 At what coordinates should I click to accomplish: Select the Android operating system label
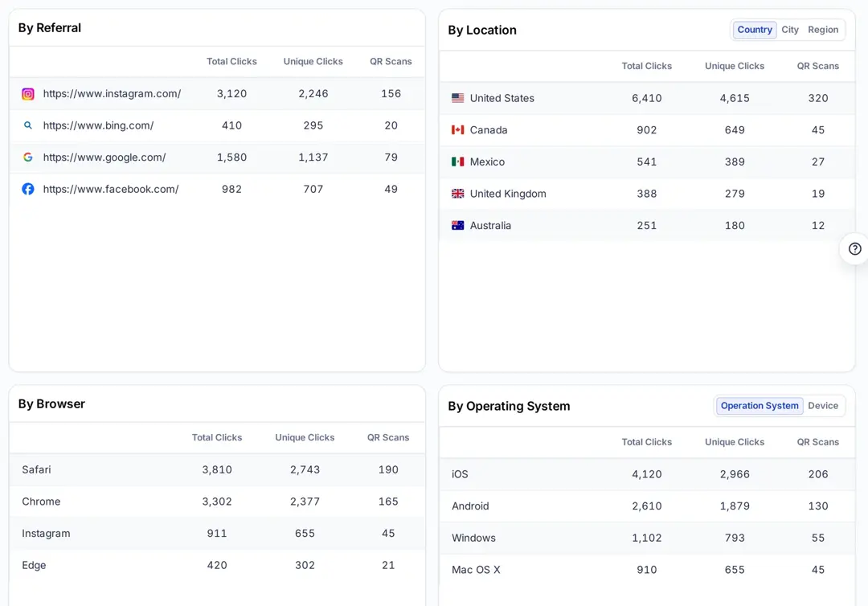point(470,506)
